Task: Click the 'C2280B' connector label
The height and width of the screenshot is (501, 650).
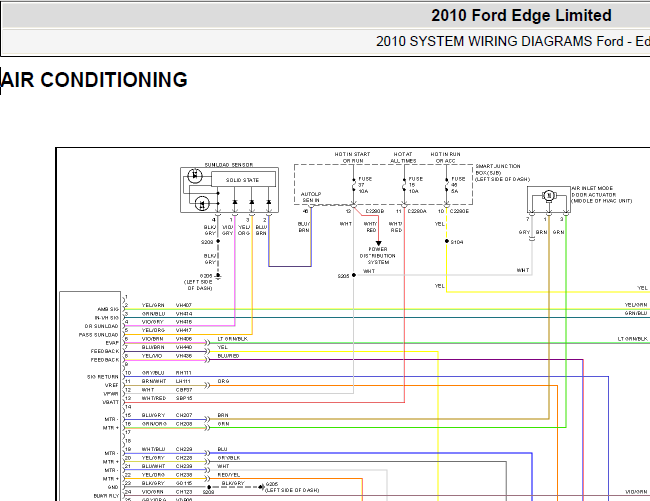Action: tap(375, 211)
